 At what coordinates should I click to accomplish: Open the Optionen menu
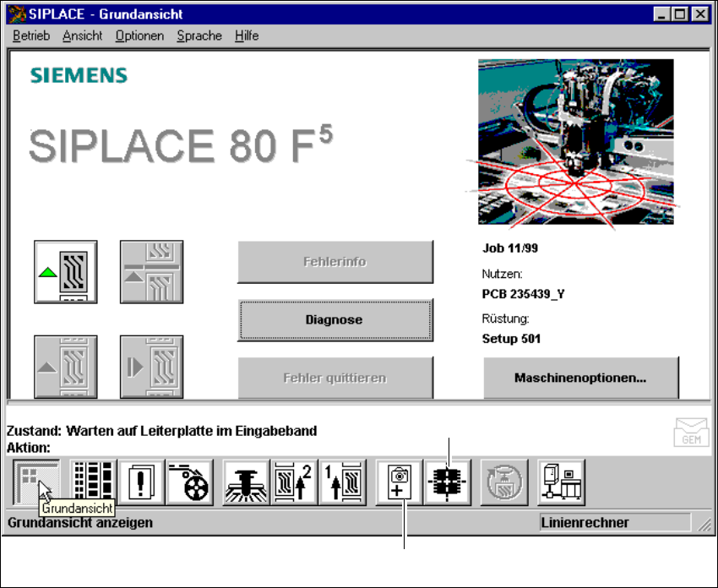pyautogui.click(x=139, y=35)
